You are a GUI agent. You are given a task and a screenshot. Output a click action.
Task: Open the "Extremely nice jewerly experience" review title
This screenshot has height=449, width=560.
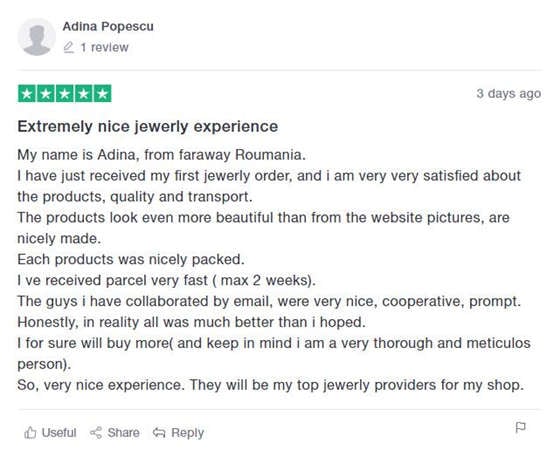(x=148, y=126)
